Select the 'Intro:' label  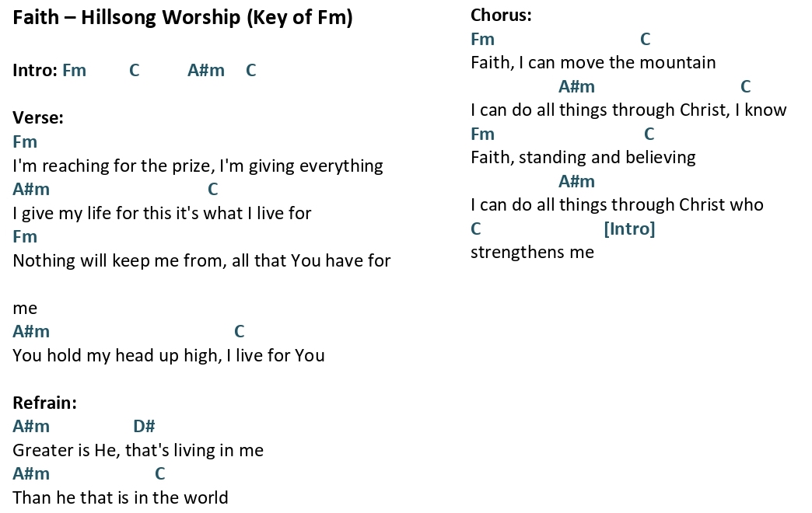35,71
